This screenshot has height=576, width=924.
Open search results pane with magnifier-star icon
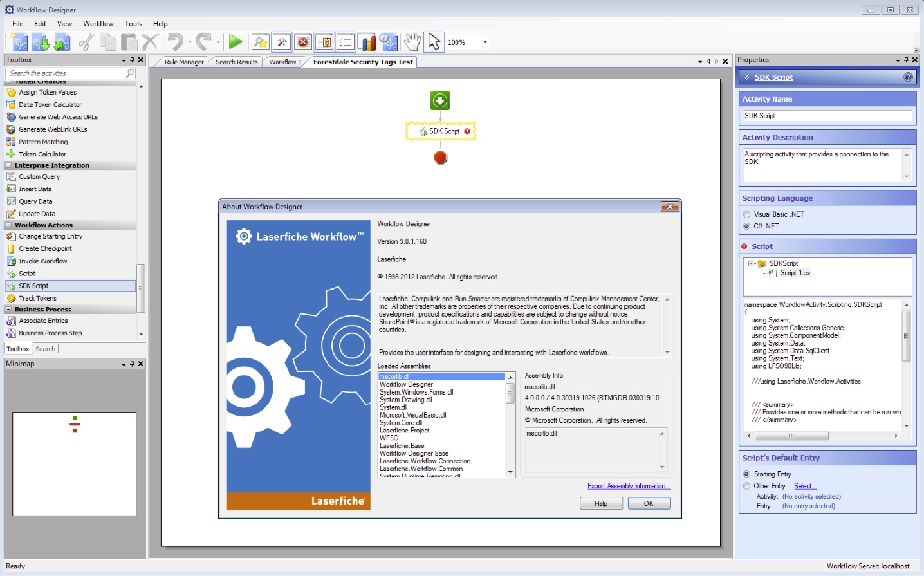(261, 42)
